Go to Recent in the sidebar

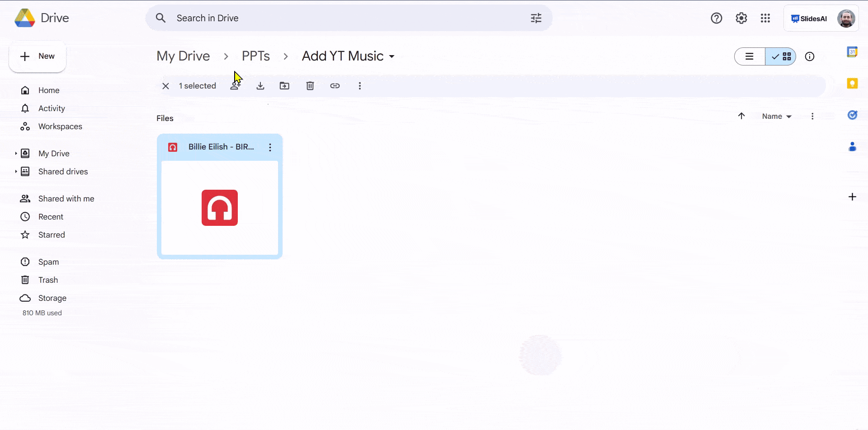click(x=51, y=216)
